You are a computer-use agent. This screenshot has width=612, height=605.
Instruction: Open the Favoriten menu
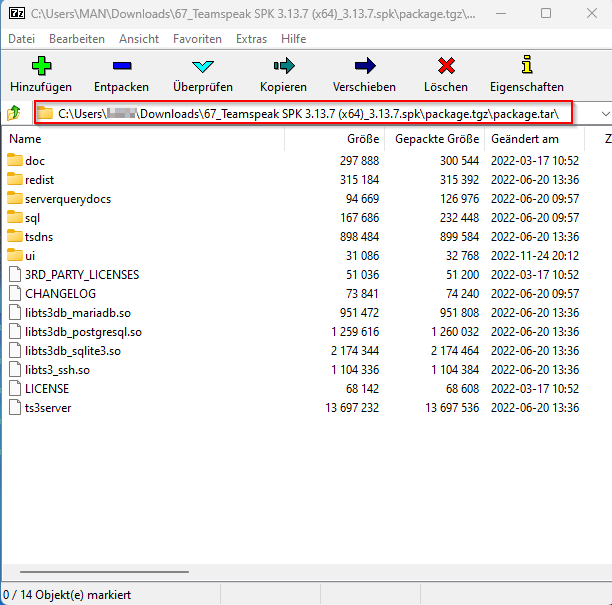197,38
